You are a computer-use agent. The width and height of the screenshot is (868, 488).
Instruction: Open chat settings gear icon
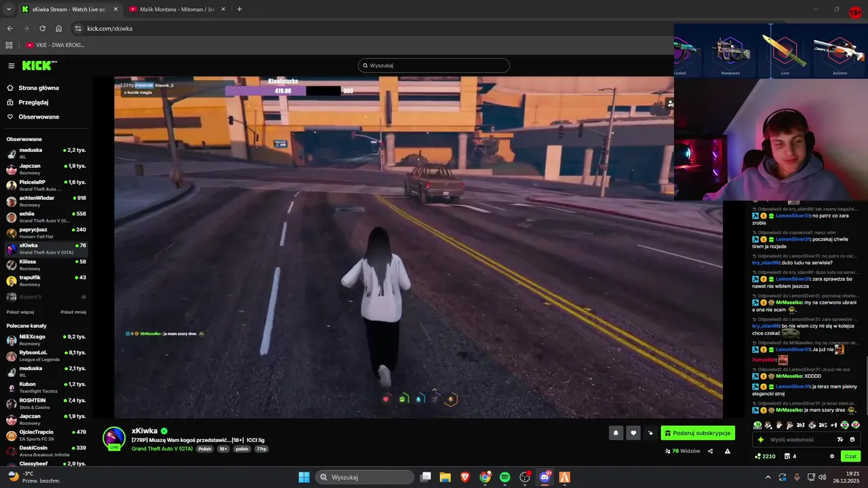[x=832, y=456]
